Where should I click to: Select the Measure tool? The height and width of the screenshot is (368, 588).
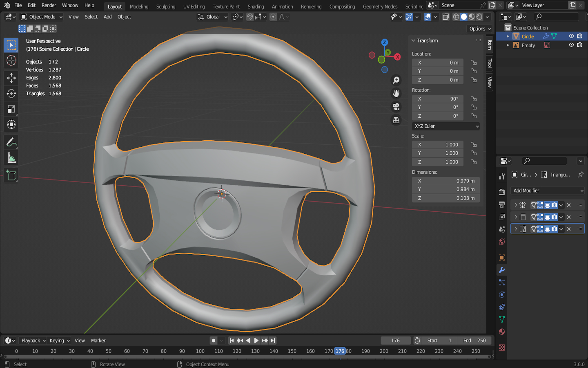tap(11, 158)
